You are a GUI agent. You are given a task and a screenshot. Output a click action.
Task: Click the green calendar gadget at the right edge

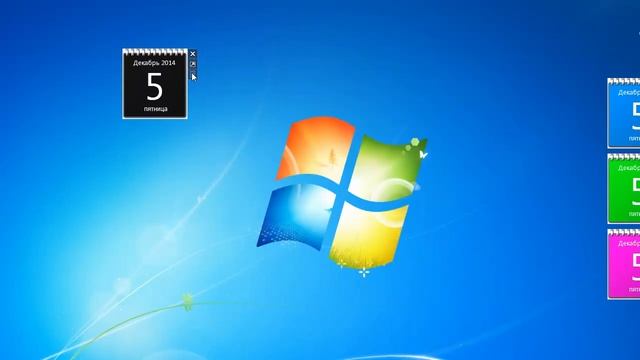[x=624, y=189]
